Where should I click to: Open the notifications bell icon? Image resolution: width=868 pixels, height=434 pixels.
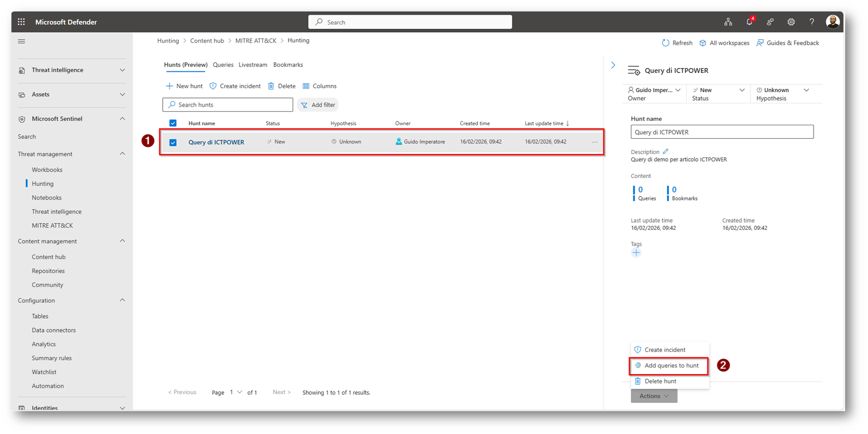(x=749, y=22)
